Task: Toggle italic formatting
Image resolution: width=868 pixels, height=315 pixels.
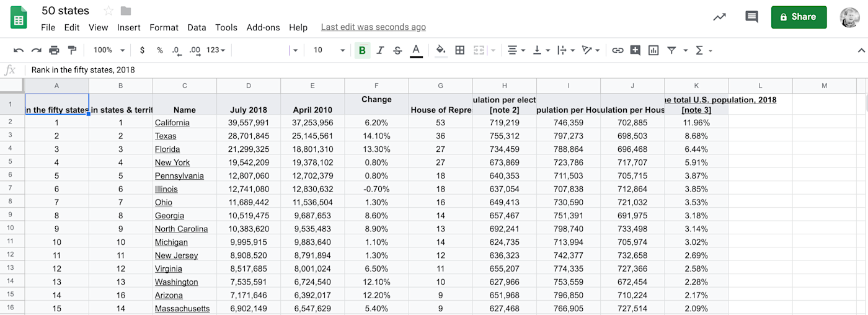Action: coord(380,50)
